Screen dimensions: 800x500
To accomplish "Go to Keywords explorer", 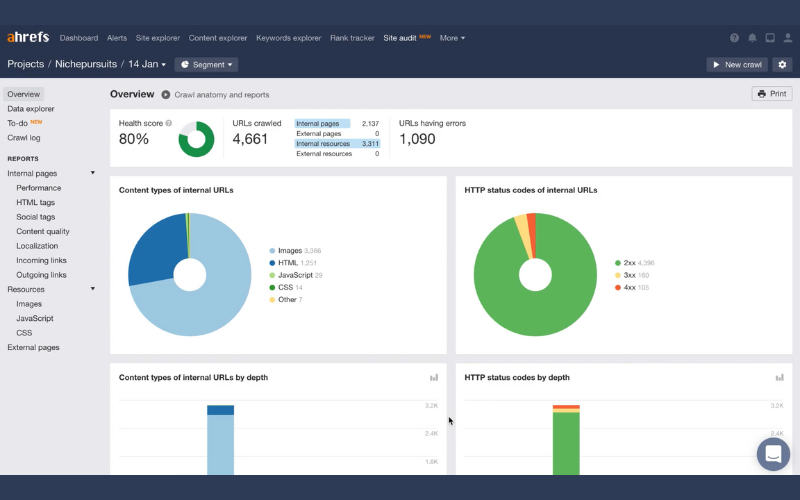I will (289, 38).
